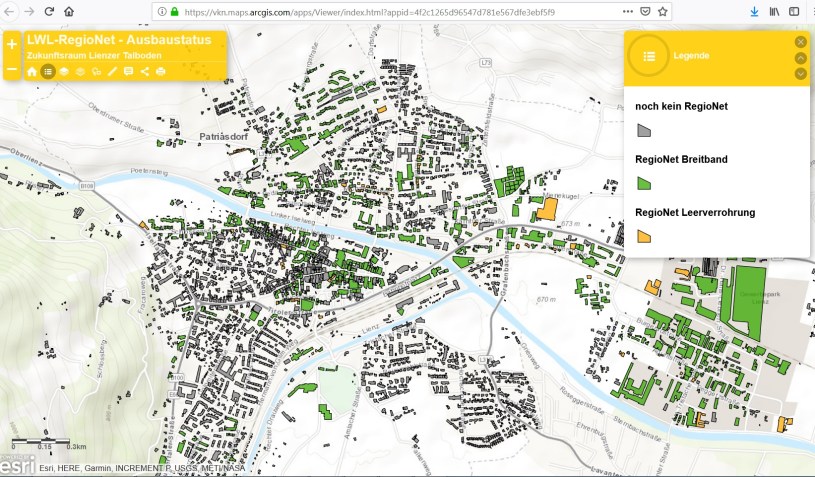
Task: Click the gray 'noch kein RegioNet' swatch
Action: (x=644, y=130)
